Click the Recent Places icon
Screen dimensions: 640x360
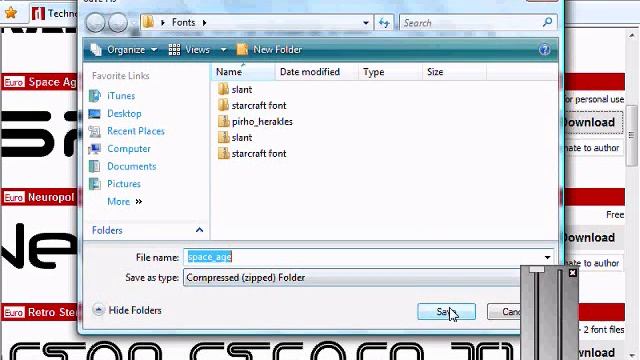(x=95, y=131)
